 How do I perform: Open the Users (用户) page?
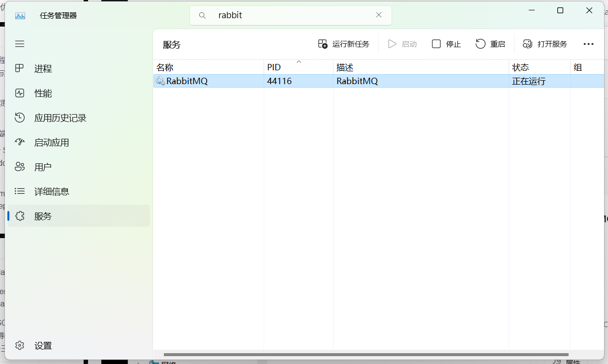click(x=79, y=167)
